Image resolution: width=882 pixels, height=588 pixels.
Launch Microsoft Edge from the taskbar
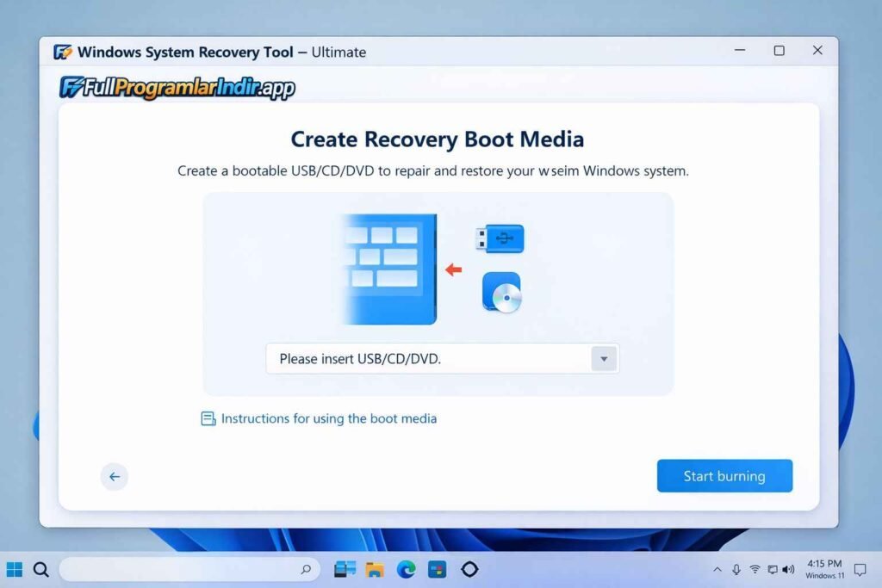tap(406, 569)
